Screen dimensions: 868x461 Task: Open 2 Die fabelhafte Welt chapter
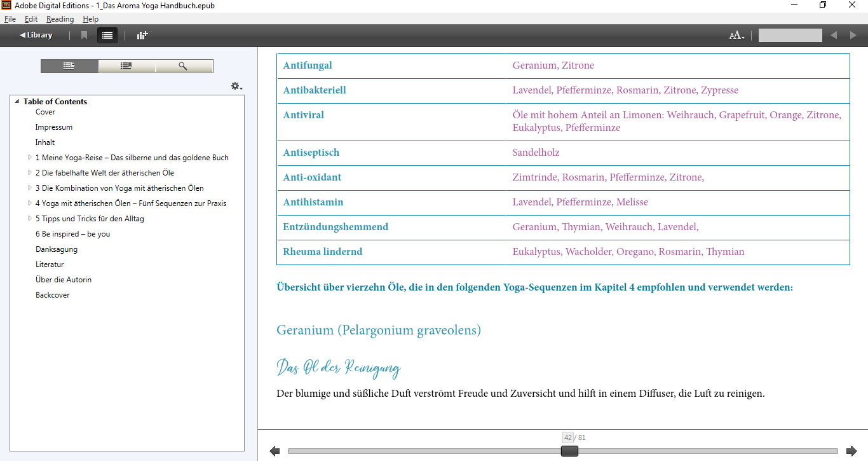[105, 173]
